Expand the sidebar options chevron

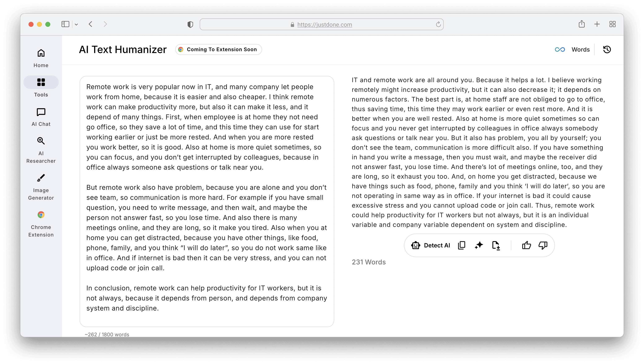point(76,25)
